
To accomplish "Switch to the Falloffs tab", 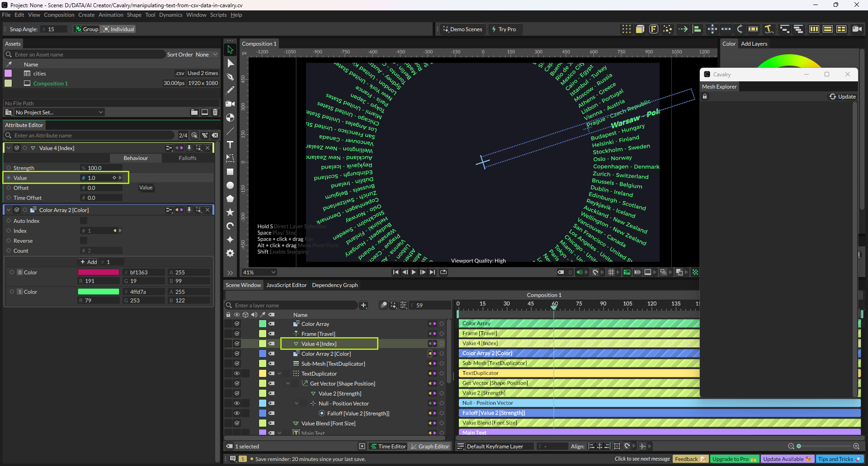I will click(x=187, y=158).
